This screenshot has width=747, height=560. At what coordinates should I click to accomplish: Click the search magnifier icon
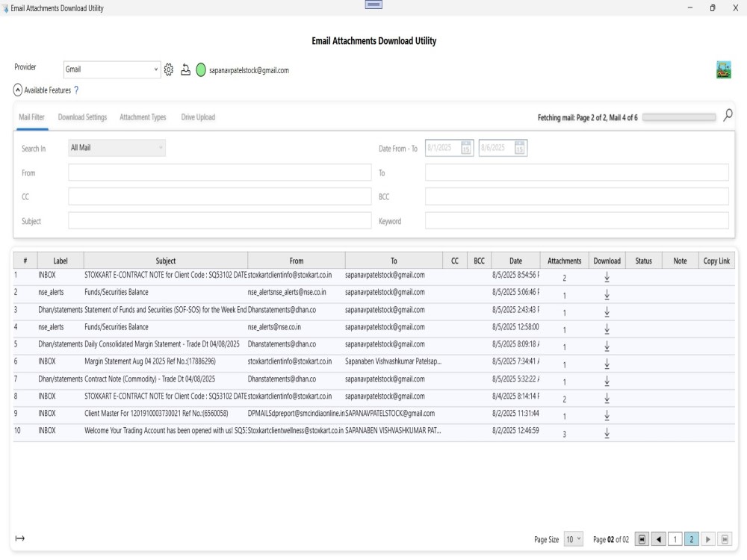tap(728, 115)
